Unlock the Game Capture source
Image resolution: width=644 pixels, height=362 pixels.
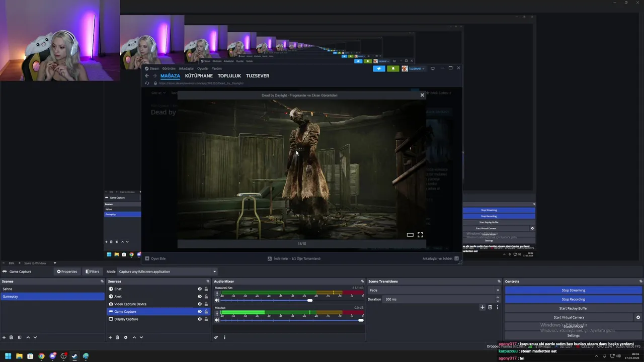click(206, 312)
